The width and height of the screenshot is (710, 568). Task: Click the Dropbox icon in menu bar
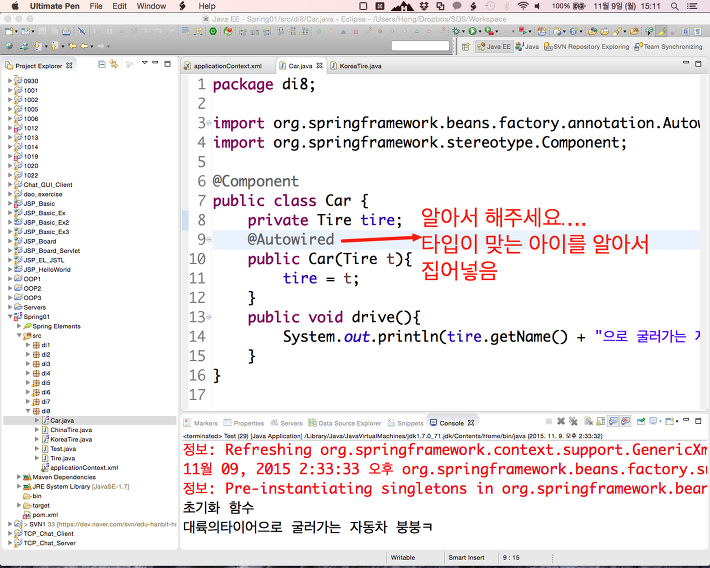(x=424, y=6)
